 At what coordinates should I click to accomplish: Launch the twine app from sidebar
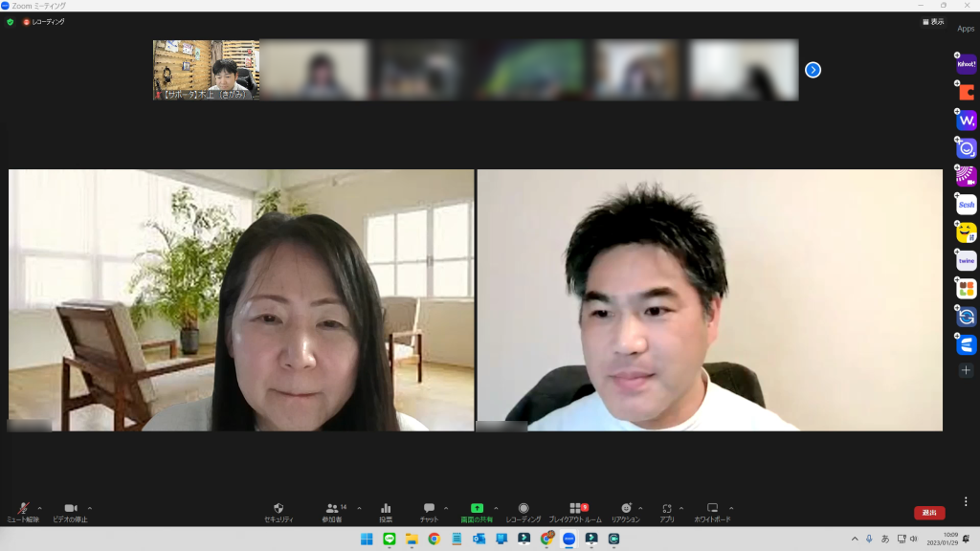[x=967, y=260]
